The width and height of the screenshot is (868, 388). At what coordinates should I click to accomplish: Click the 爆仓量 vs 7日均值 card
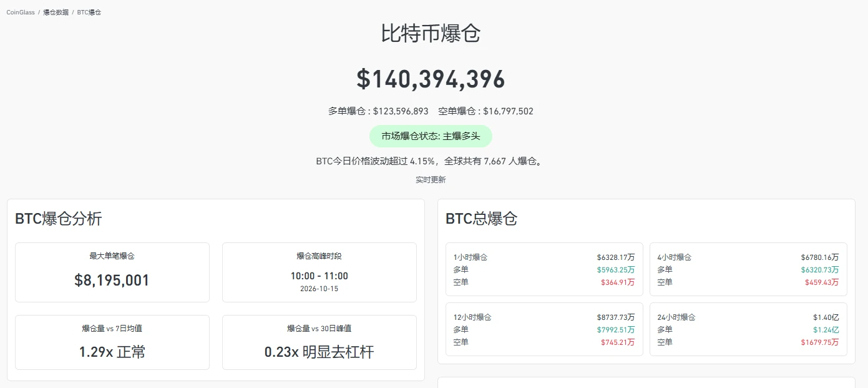(112, 342)
